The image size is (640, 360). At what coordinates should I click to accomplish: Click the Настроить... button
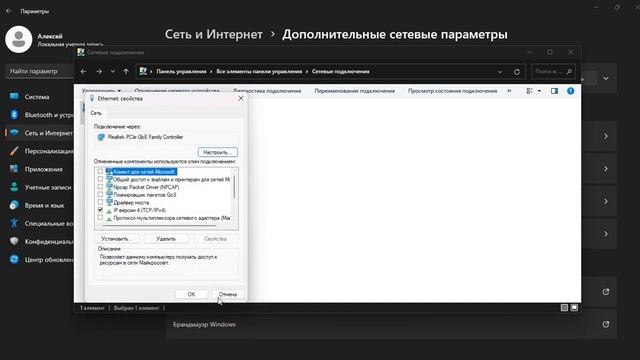pyautogui.click(x=218, y=152)
